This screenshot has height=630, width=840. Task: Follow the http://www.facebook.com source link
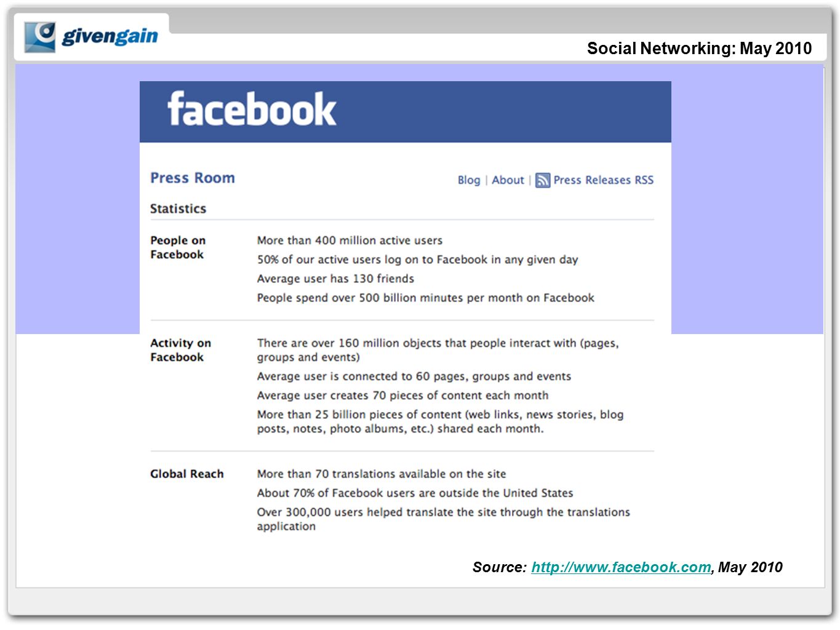(x=621, y=567)
